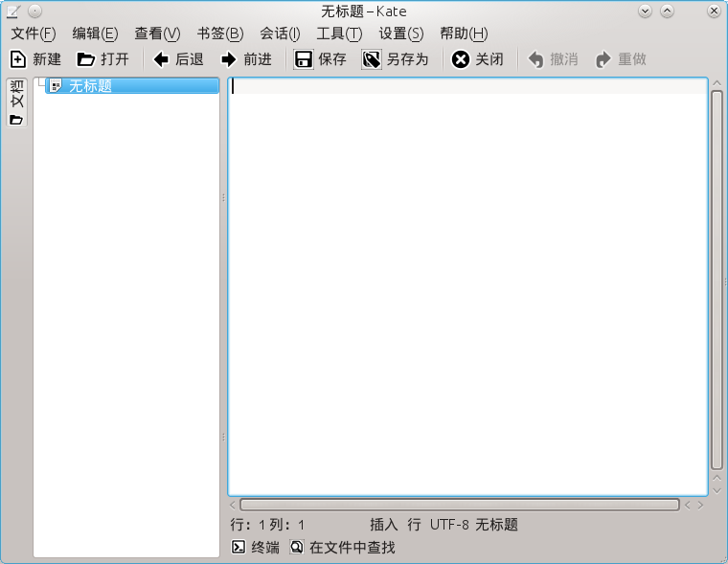The width and height of the screenshot is (728, 564).
Task: Click the 新建 (New) toolbar icon
Action: 18,59
